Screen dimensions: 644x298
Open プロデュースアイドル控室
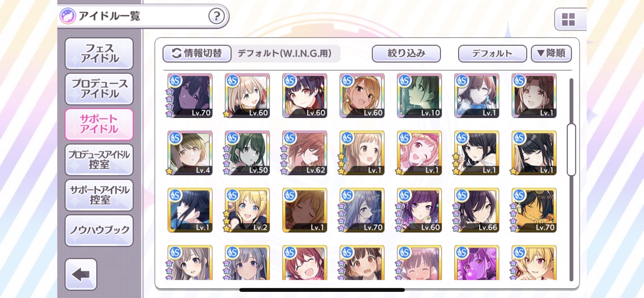click(x=99, y=160)
